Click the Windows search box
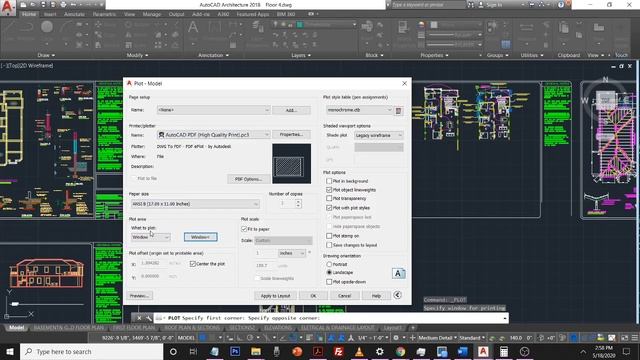This screenshot has width=640, height=360. (91, 351)
